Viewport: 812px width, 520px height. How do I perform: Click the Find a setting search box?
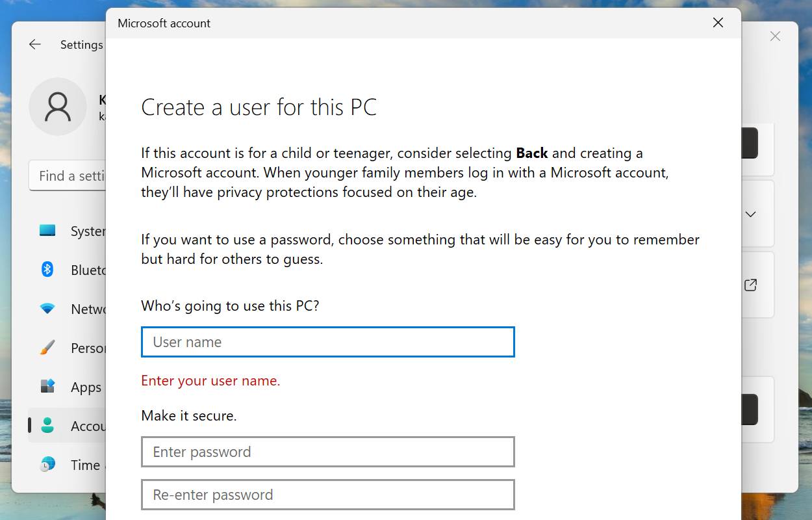click(68, 176)
